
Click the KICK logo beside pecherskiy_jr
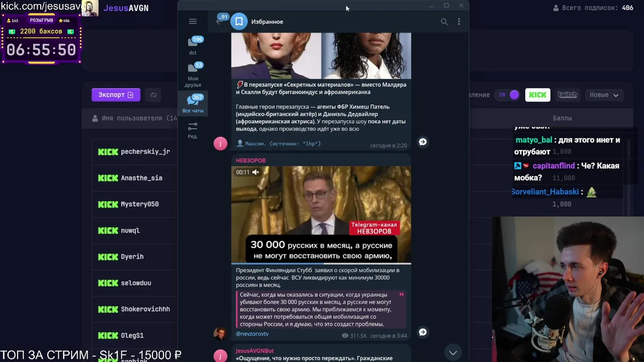(x=108, y=151)
